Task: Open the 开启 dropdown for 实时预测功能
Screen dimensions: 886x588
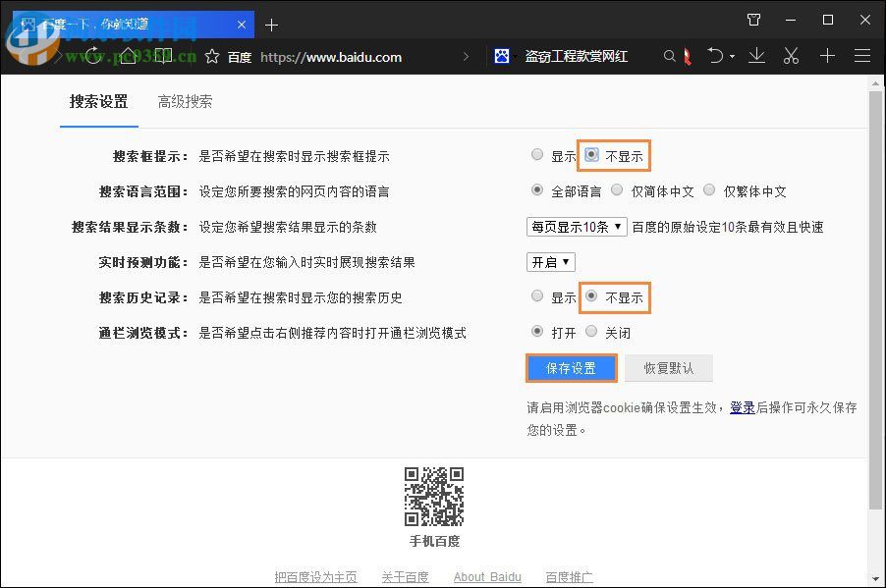Action: [x=550, y=261]
